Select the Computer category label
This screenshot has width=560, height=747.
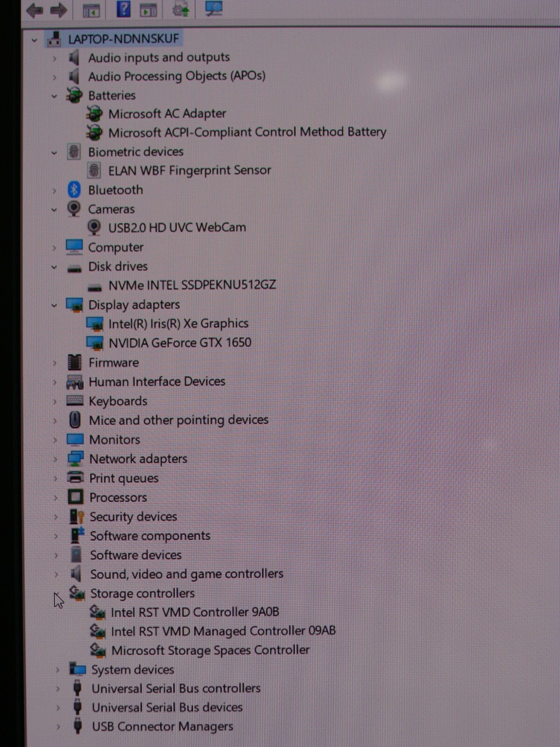(x=116, y=247)
